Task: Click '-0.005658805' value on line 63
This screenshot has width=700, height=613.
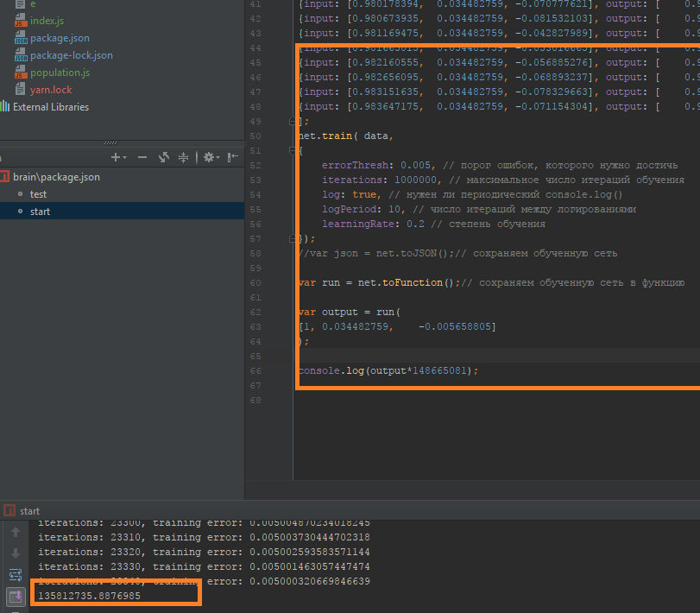Action: tap(455, 327)
